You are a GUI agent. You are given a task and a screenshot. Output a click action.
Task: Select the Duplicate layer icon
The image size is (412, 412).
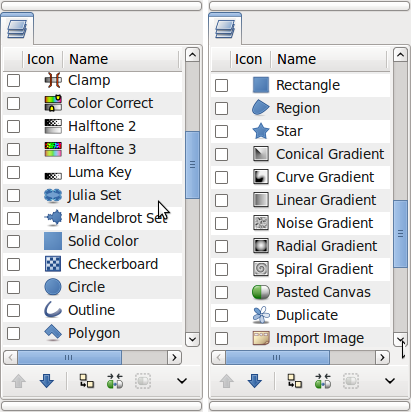click(261, 315)
